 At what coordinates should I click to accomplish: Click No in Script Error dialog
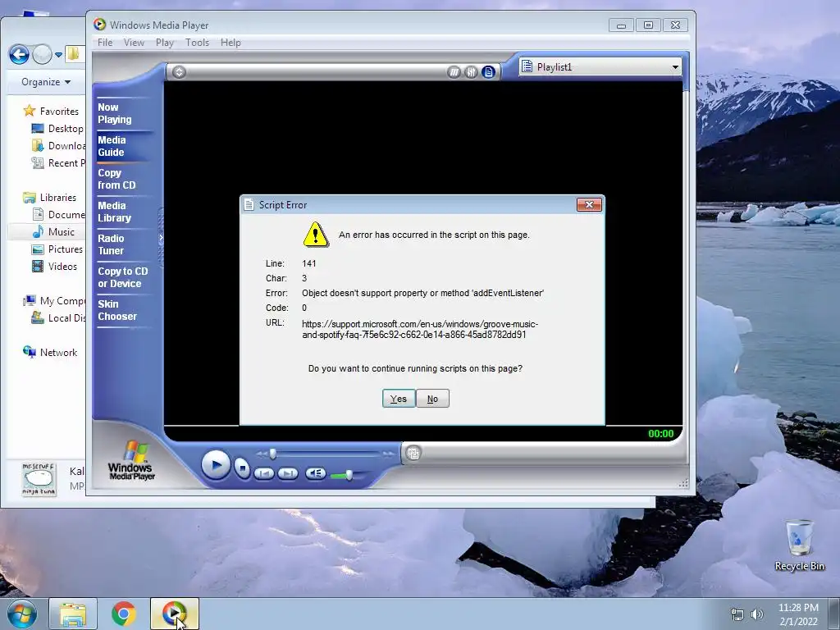click(432, 399)
